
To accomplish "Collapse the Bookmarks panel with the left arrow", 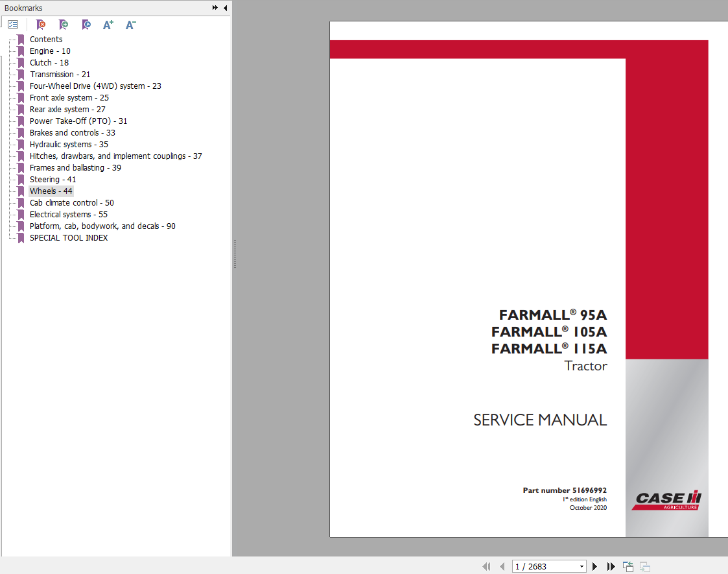I will [225, 8].
